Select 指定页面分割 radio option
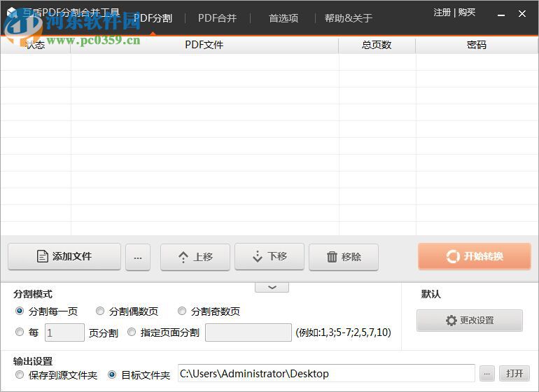The height and width of the screenshot is (392, 539). 132,332
